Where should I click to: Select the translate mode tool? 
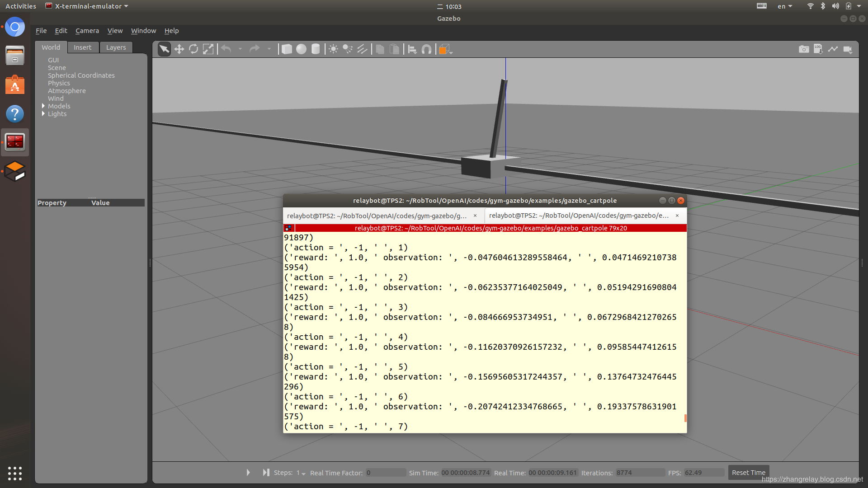pyautogui.click(x=179, y=49)
